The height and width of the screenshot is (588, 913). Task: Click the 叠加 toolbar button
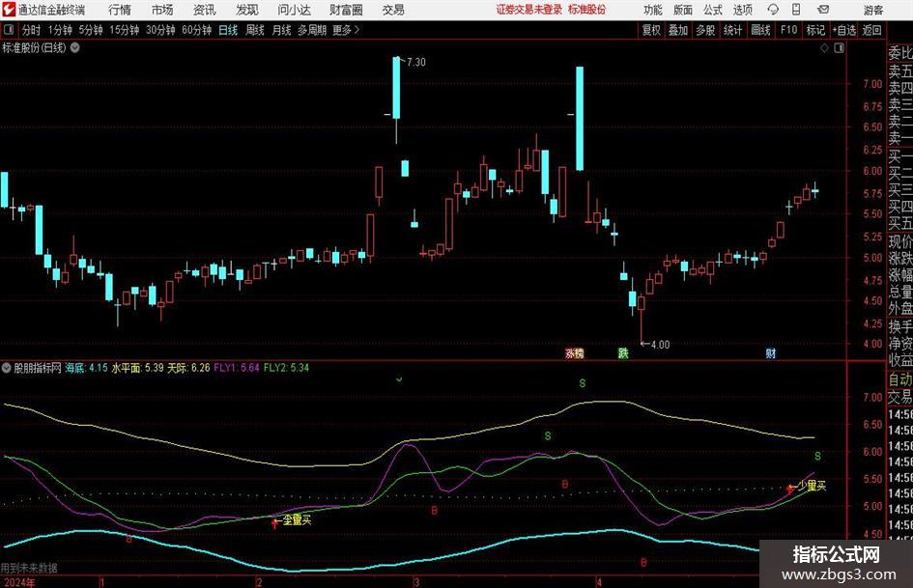(x=678, y=30)
